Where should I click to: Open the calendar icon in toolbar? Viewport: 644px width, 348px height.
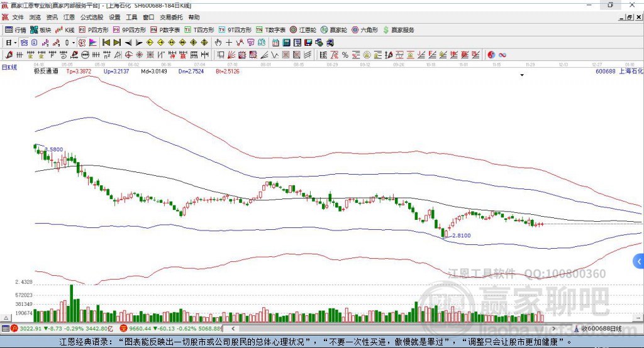coord(275,43)
